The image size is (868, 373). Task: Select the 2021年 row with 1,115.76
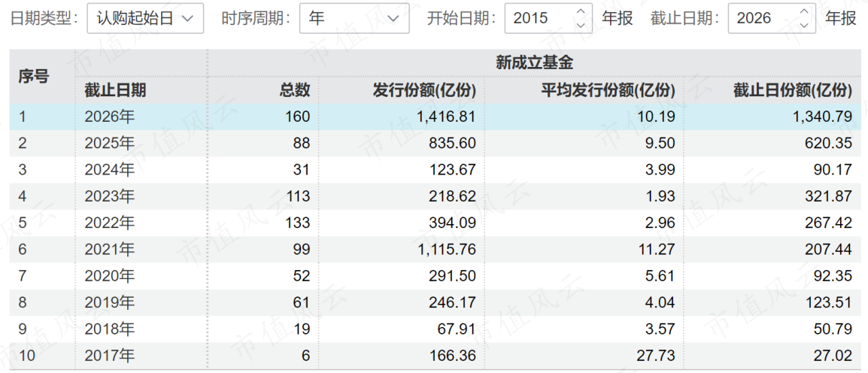435,250
